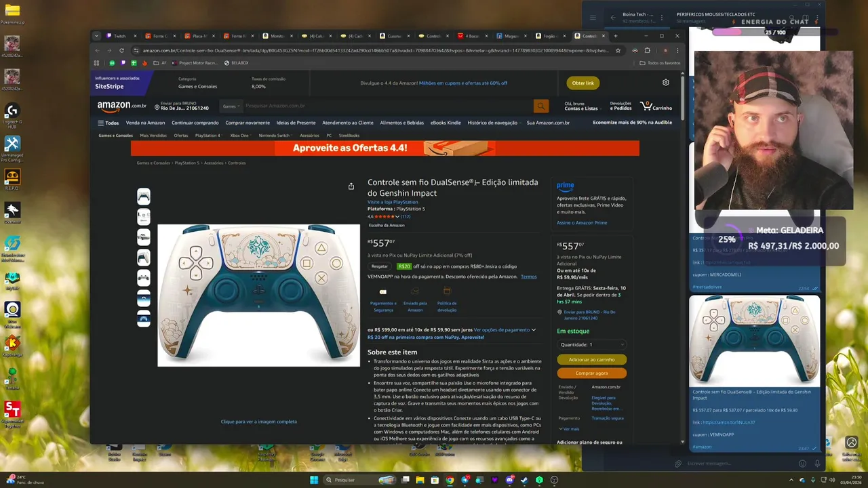The image size is (868, 488).
Task: Click the browser URL address bar
Action: tap(376, 50)
